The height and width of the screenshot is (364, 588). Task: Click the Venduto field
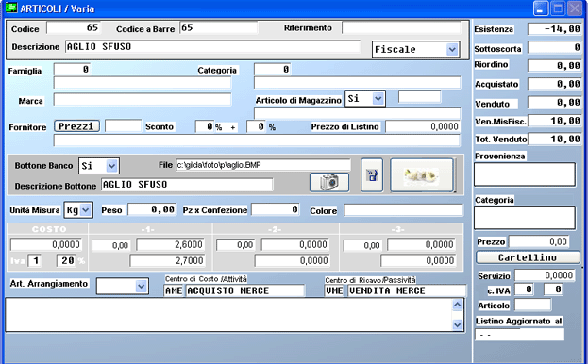[x=554, y=102]
